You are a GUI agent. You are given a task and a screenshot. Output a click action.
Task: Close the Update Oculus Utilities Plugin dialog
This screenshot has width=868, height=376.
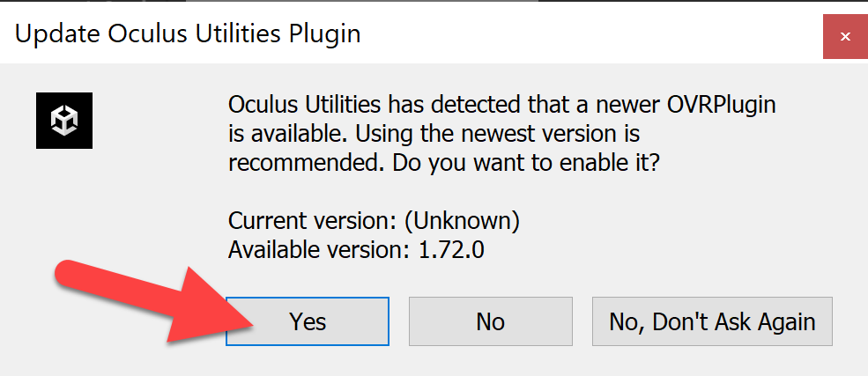[845, 36]
